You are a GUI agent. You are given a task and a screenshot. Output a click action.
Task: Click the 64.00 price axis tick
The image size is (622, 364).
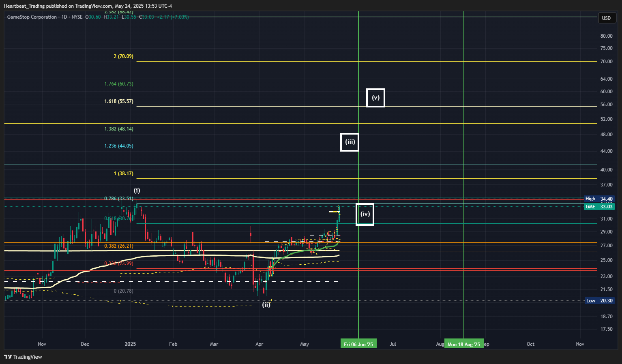pyautogui.click(x=606, y=79)
